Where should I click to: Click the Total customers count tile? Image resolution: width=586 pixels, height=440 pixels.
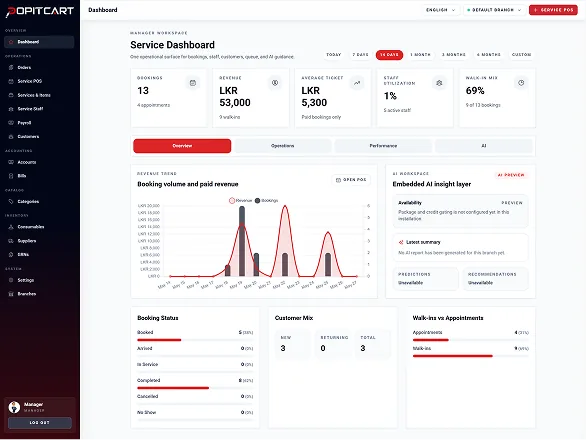tap(373, 344)
